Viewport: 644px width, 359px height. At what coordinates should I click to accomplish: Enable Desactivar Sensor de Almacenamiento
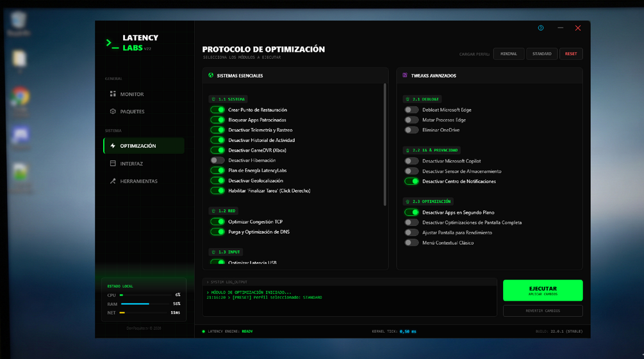411,171
